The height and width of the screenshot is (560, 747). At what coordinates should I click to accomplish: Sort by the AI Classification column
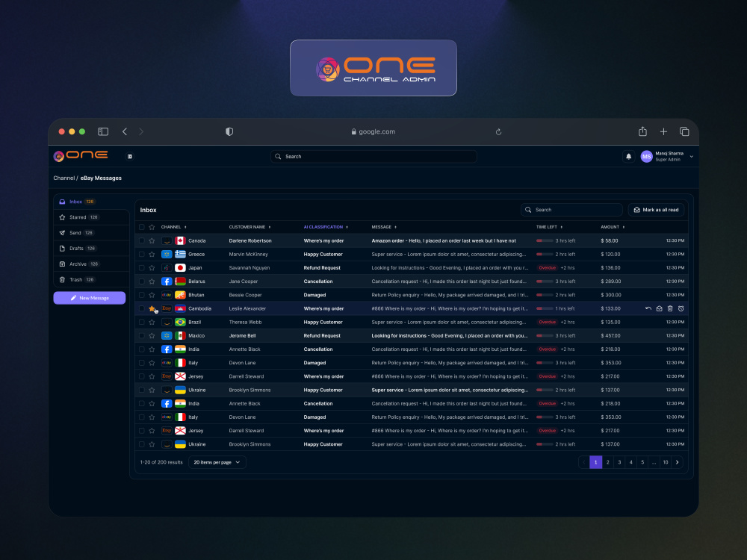pos(326,227)
